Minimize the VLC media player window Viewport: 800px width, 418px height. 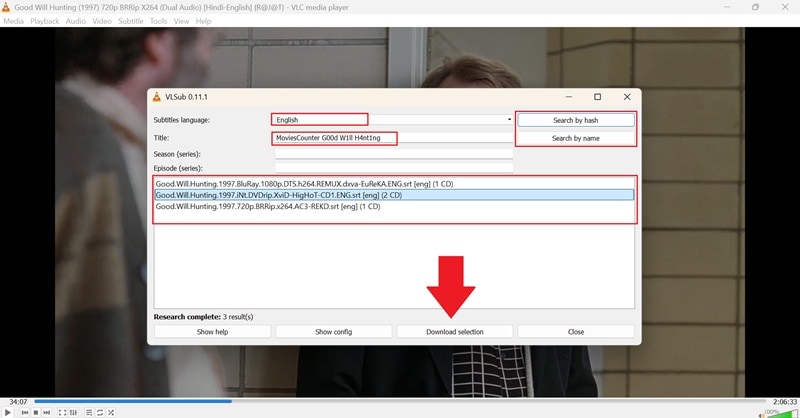pos(727,7)
